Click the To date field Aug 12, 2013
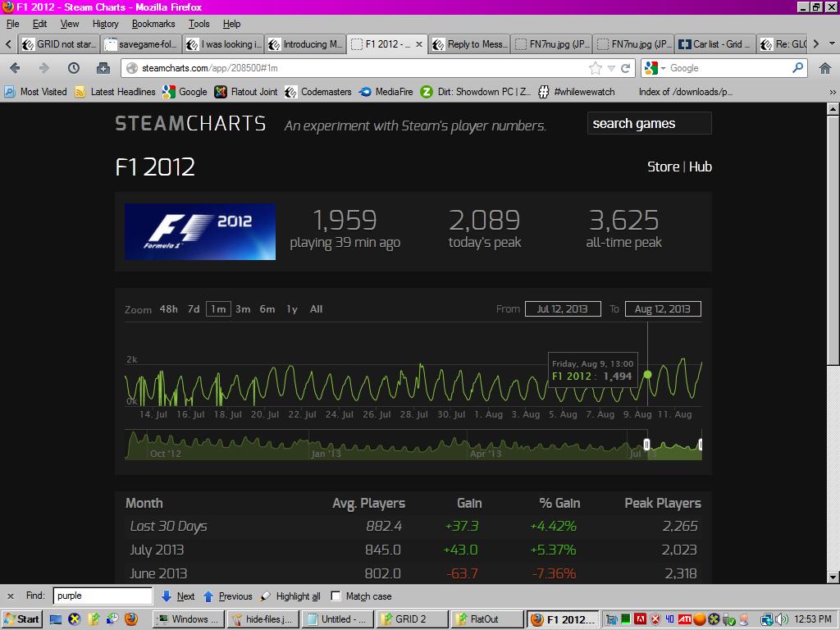This screenshot has height=630, width=840. [663, 309]
